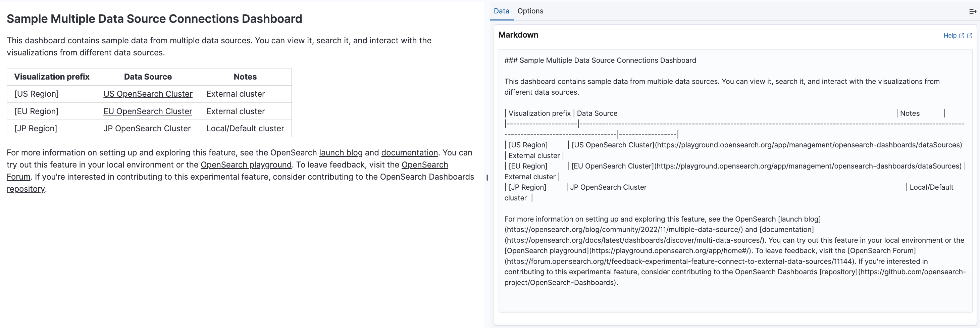Select the dashboard title heading
Screen dimensions: 980x329
tap(154, 19)
